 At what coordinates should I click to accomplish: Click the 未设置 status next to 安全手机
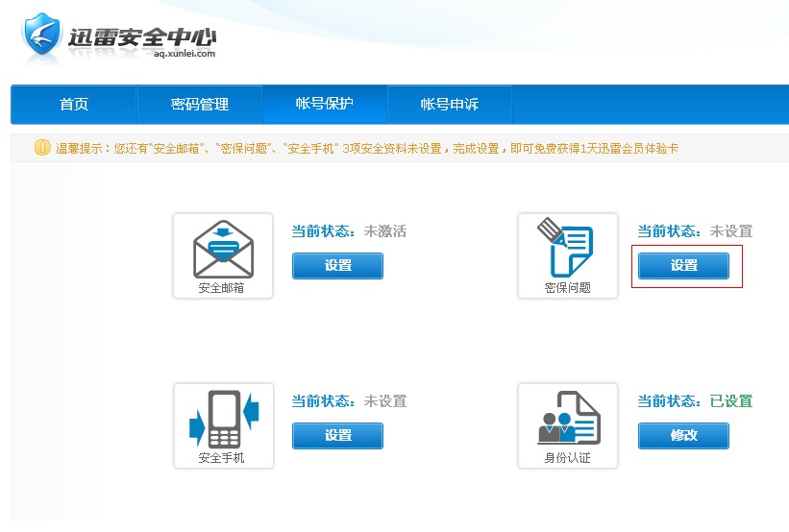tap(384, 401)
